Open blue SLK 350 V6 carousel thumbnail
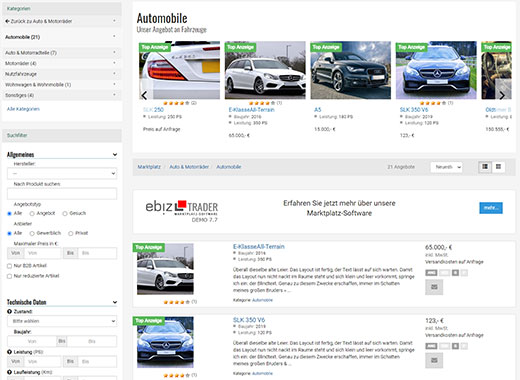The image size is (520, 380). [x=436, y=70]
